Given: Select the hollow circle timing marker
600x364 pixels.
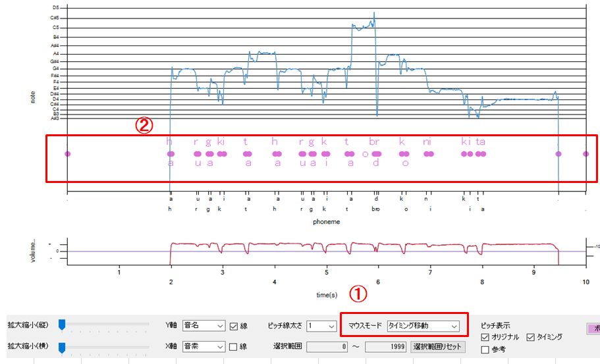Looking at the screenshot, I should pos(366,154).
